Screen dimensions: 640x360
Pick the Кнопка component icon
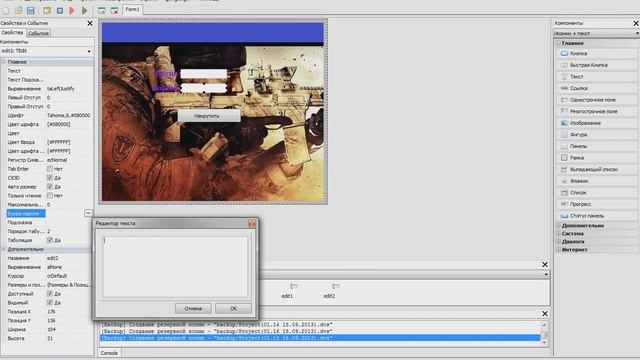pyautogui.click(x=564, y=53)
